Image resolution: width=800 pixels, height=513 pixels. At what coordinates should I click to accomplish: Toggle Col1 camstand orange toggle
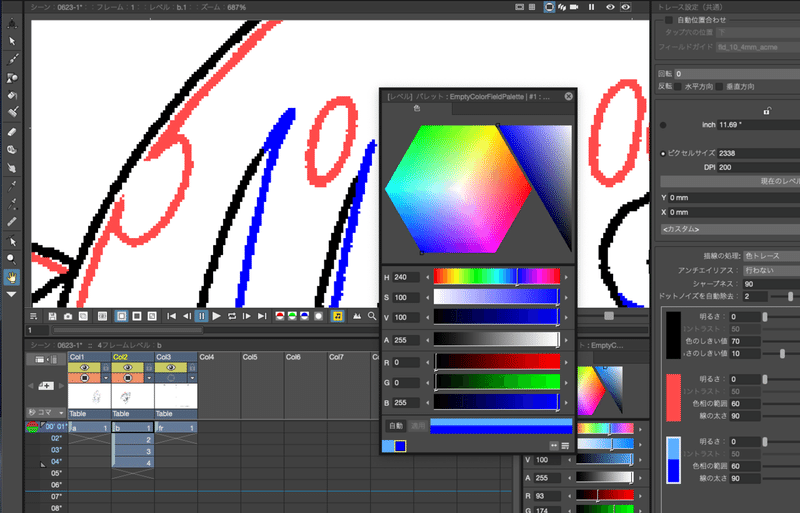pyautogui.click(x=84, y=378)
